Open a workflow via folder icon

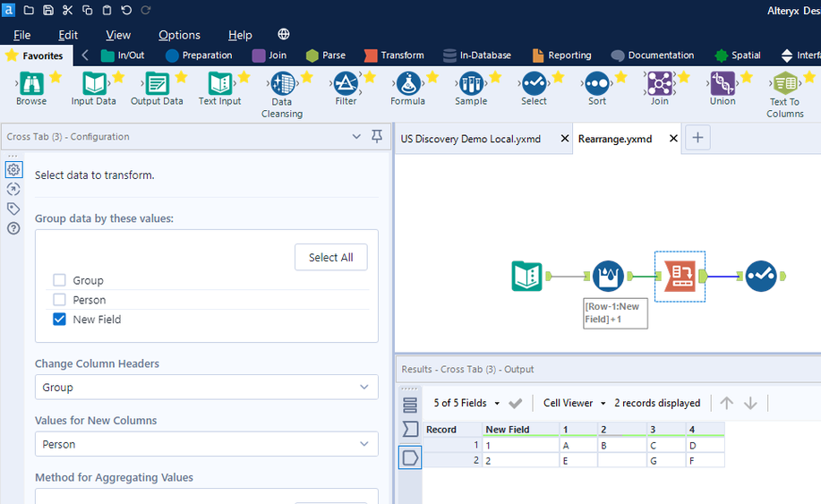tap(29, 10)
